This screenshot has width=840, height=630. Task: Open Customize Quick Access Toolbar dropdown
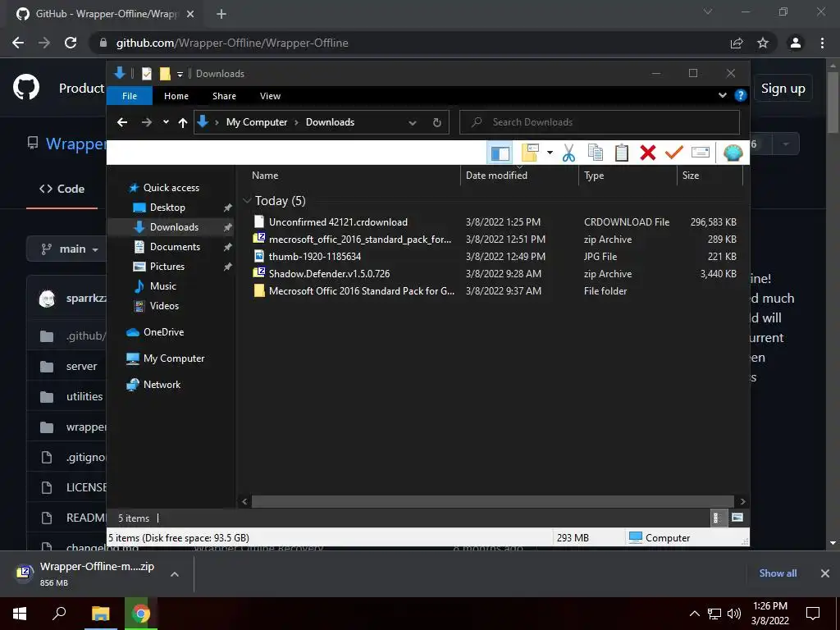pyautogui.click(x=180, y=74)
